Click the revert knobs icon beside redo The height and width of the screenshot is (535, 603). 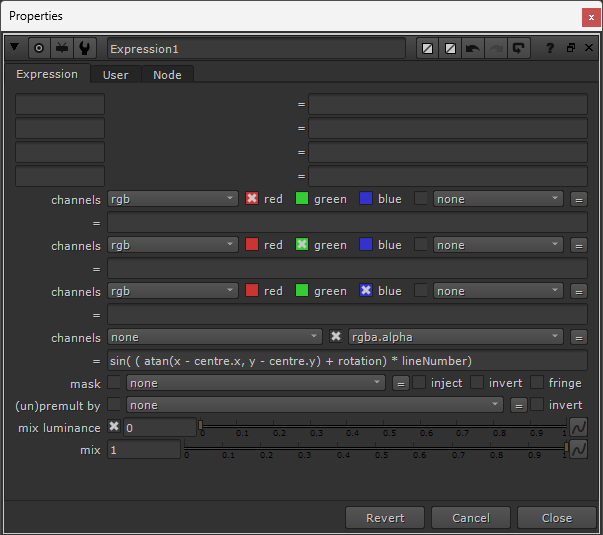(x=519, y=48)
